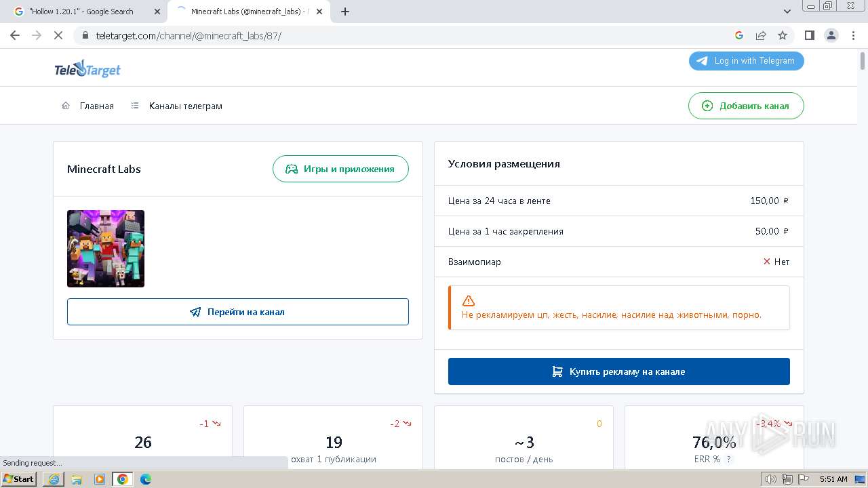Open the Chrome three-dot menu
This screenshot has width=868, height=488.
(854, 35)
